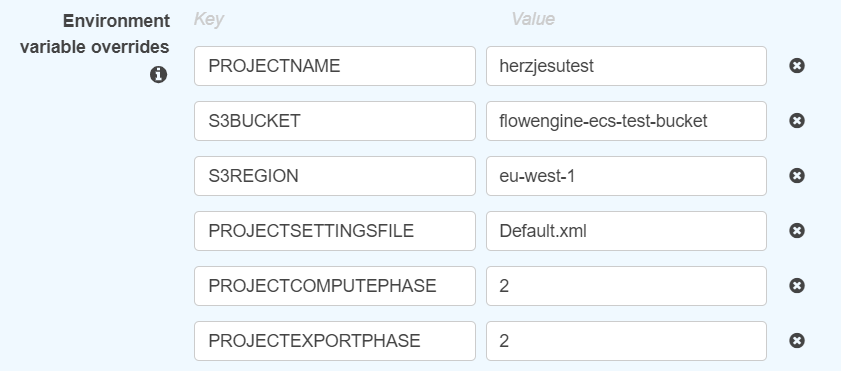The height and width of the screenshot is (371, 841).
Task: Select the S3REGION key field
Action: coord(335,176)
